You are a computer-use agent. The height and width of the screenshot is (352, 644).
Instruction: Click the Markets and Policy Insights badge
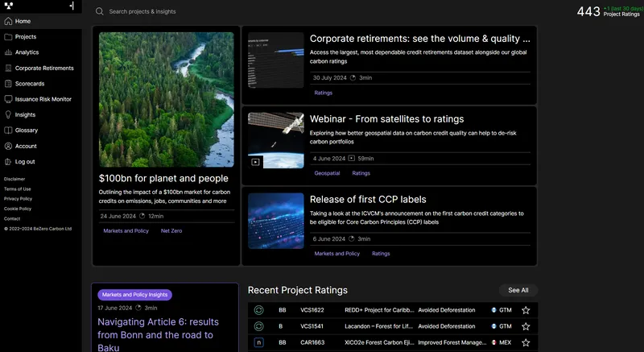point(134,295)
